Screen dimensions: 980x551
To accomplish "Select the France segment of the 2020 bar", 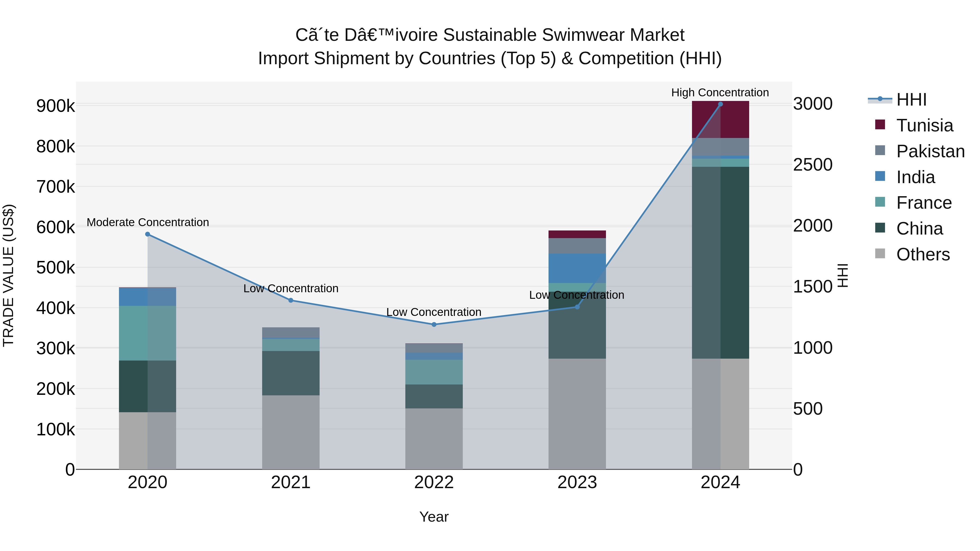I will coord(148,334).
